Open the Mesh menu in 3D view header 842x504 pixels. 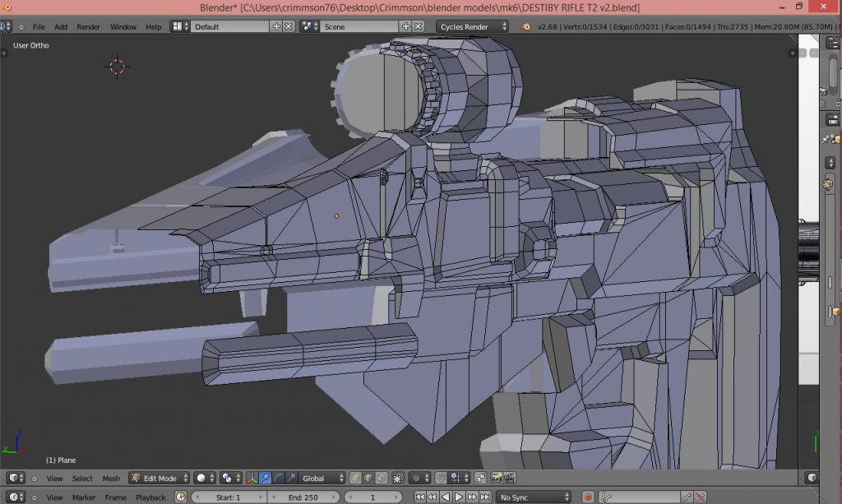[111, 479]
